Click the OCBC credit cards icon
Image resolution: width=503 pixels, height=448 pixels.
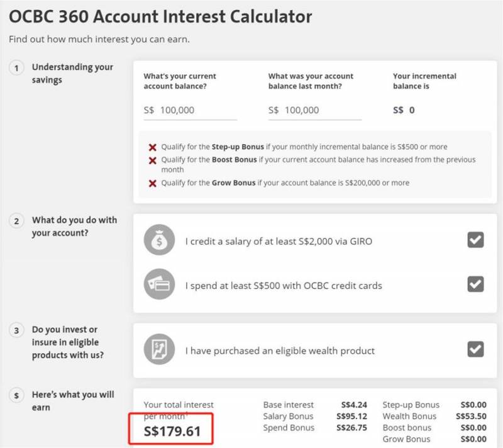point(159,285)
